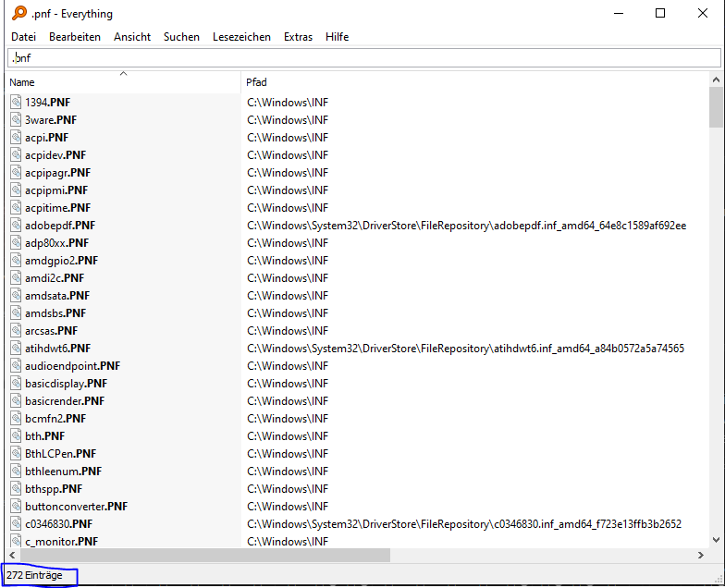This screenshot has height=588, width=725.
Task: Open the Extras menu
Action: [298, 37]
